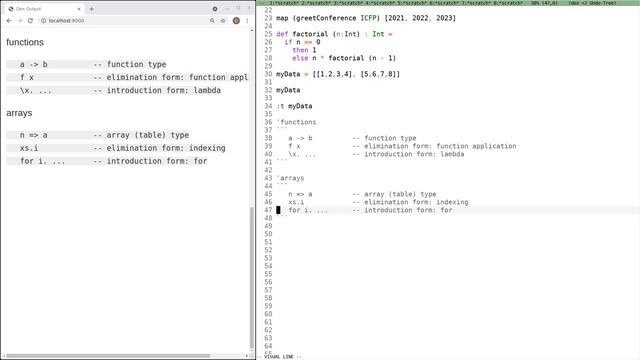Open the zoom magnifier in address bar
Screen dimensions: 640x360
point(212,20)
